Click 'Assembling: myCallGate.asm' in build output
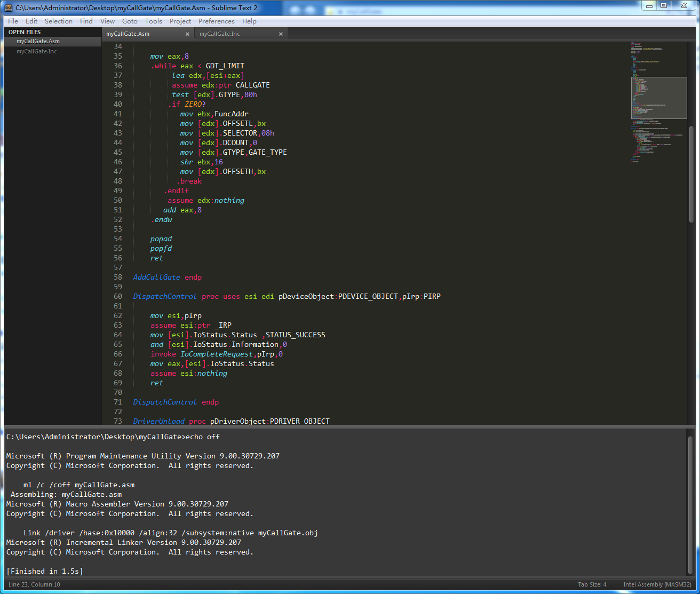 pyautogui.click(x=66, y=495)
